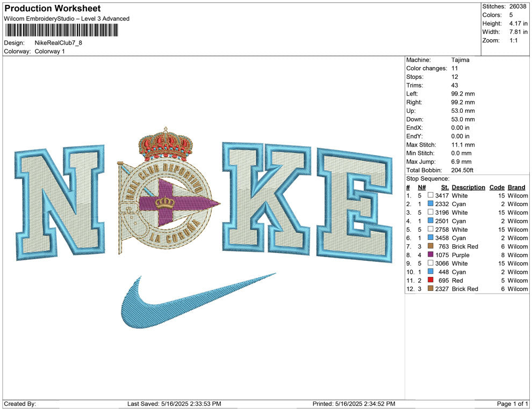This screenshot has width=532, height=409.
Task: Click the design name NikeRealClub7_8
Action: 59,43
